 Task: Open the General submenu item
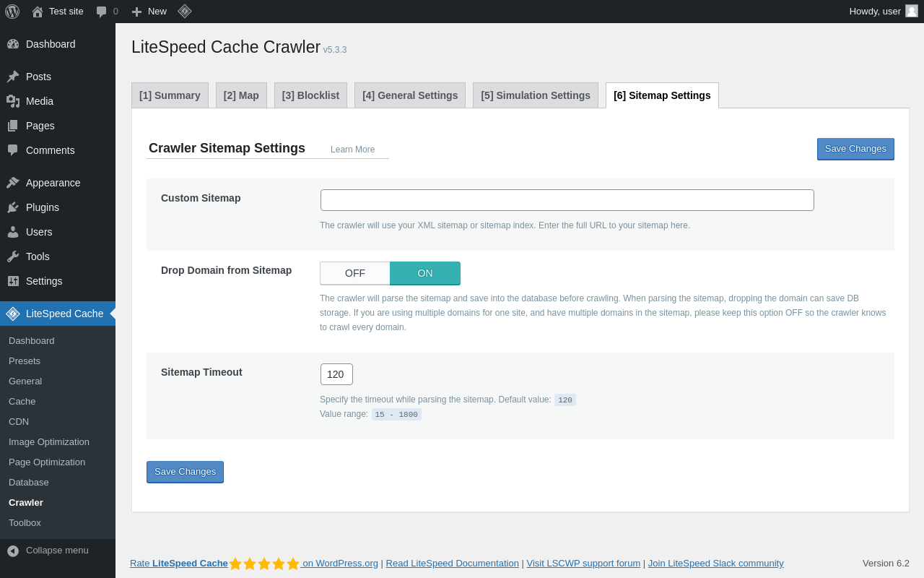(58, 381)
